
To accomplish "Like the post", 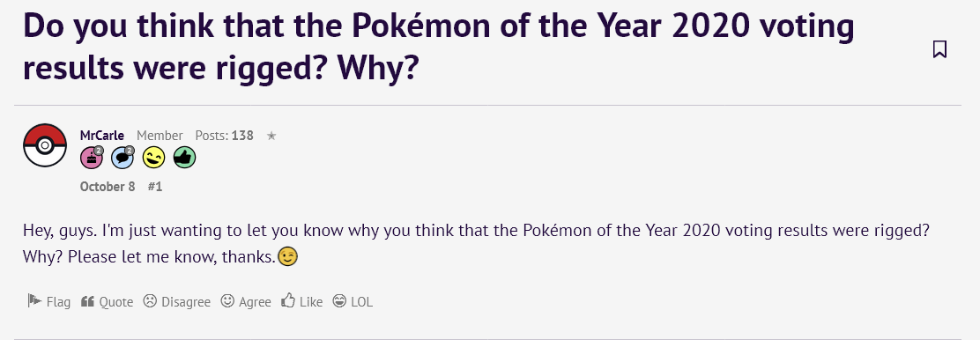I will [302, 302].
